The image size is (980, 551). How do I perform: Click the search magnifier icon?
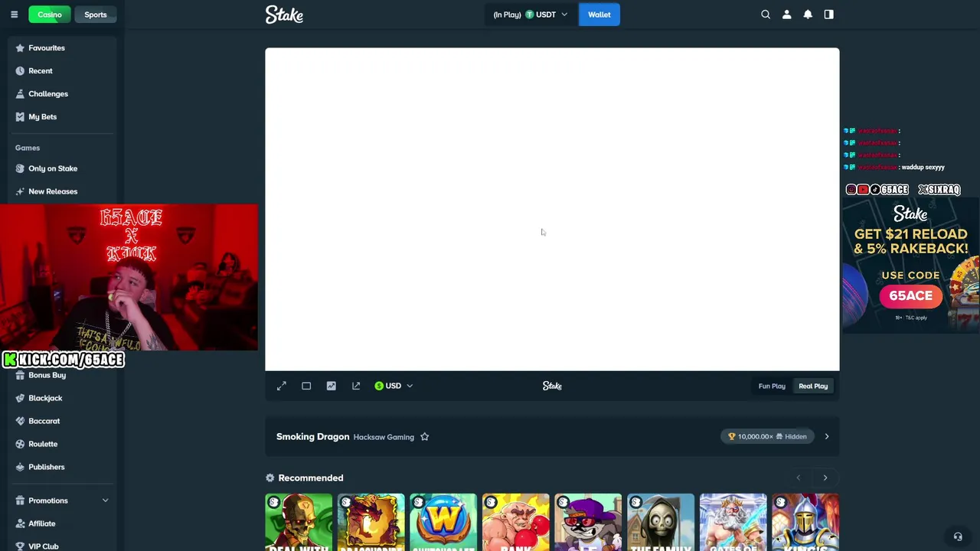[x=766, y=15]
